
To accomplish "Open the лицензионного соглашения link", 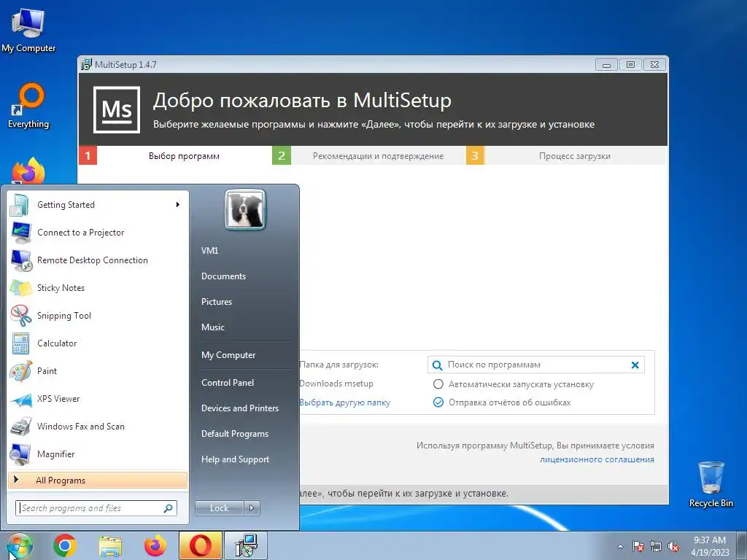I will click(x=597, y=459).
